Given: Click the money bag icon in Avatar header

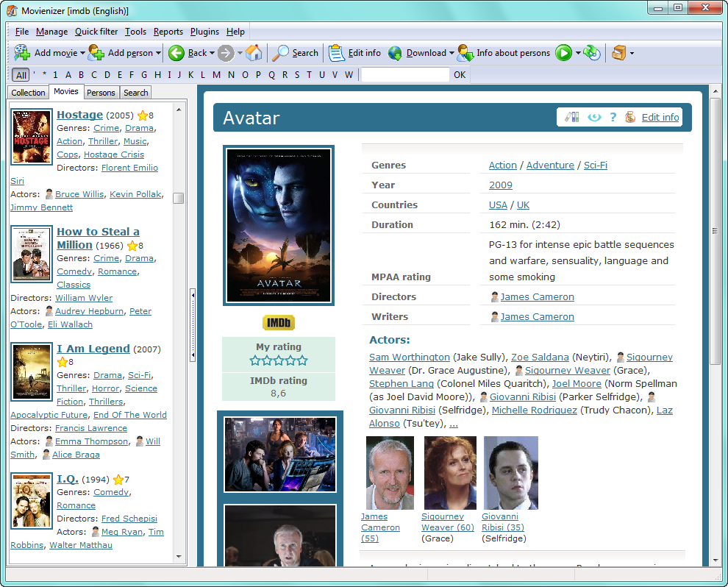Looking at the screenshot, I should pyautogui.click(x=630, y=117).
